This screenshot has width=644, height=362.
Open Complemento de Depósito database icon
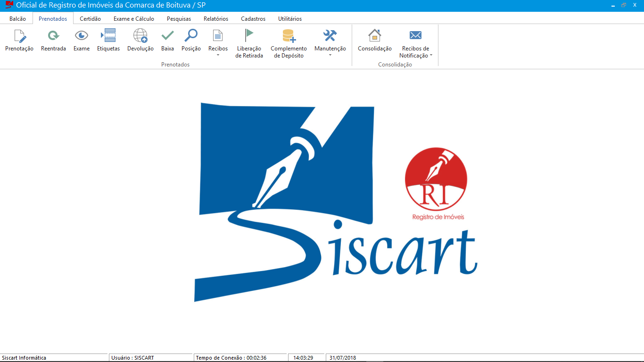(289, 36)
